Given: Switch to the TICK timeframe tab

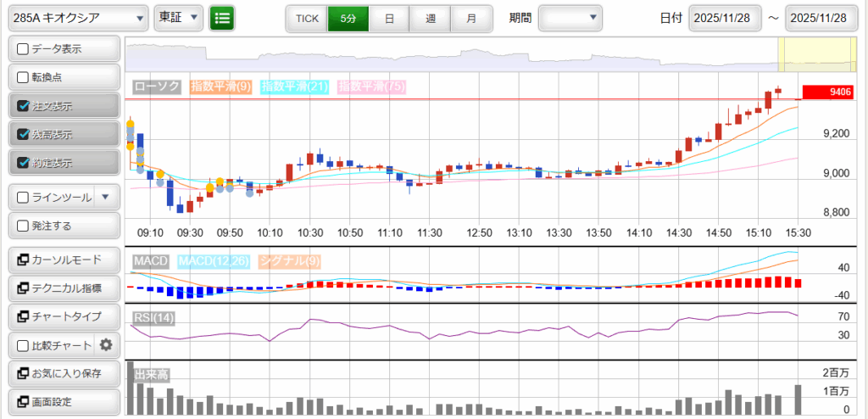Looking at the screenshot, I should click(306, 18).
